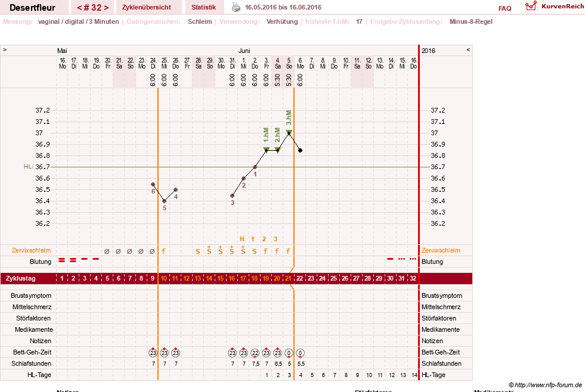Viewport: 585px width, 392px height.
Task: Click the temperature point on cycle day 22
Action: 301,151
